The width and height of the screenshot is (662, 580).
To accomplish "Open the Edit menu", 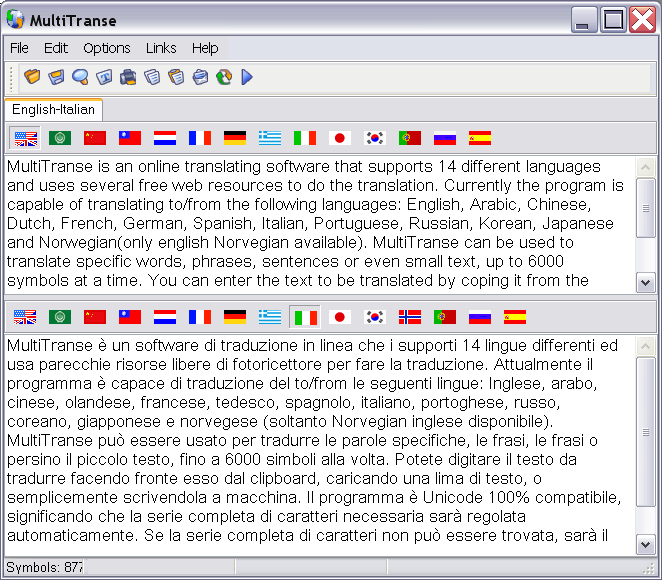I will (x=56, y=48).
